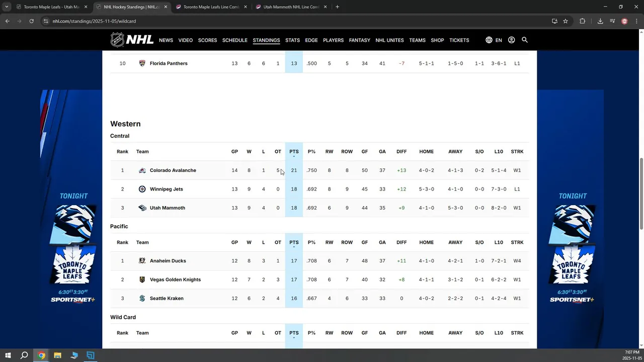
Task: Click the Seattle Kraken team logo
Action: tap(142, 298)
